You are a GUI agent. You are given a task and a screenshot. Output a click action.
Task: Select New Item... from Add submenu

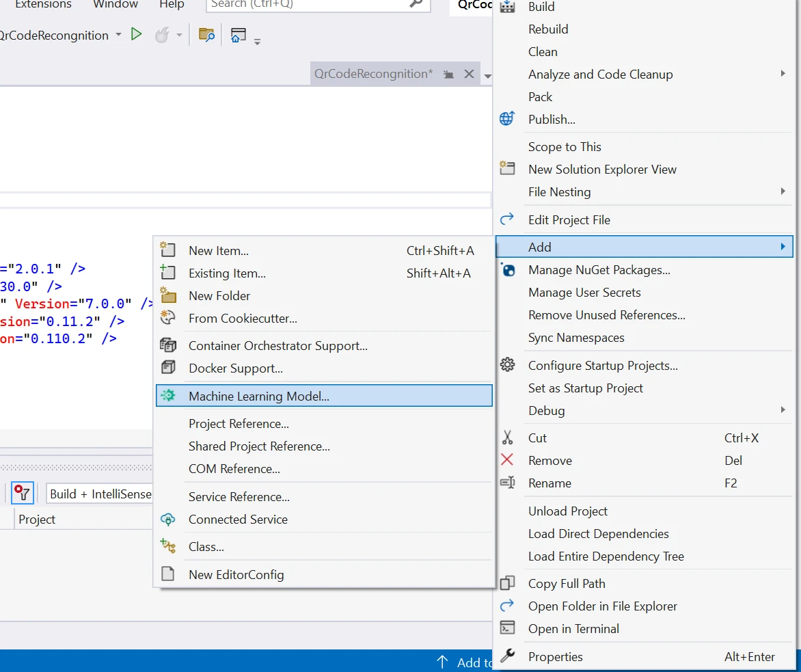pyautogui.click(x=218, y=251)
